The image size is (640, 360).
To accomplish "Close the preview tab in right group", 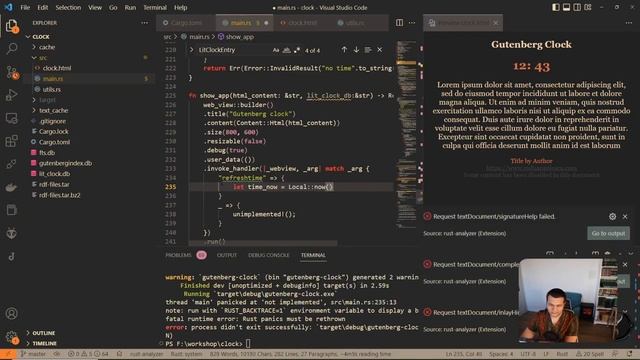I will pyautogui.click(x=496, y=23).
